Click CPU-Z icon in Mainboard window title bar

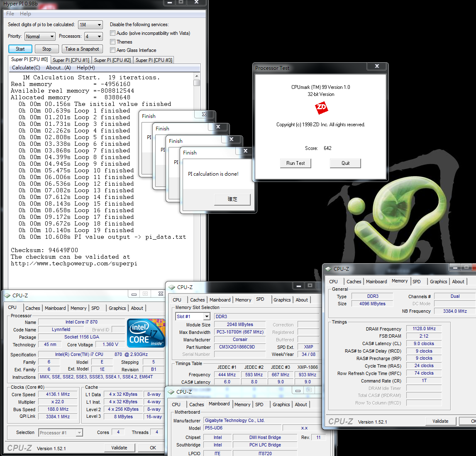pyautogui.click(x=171, y=392)
